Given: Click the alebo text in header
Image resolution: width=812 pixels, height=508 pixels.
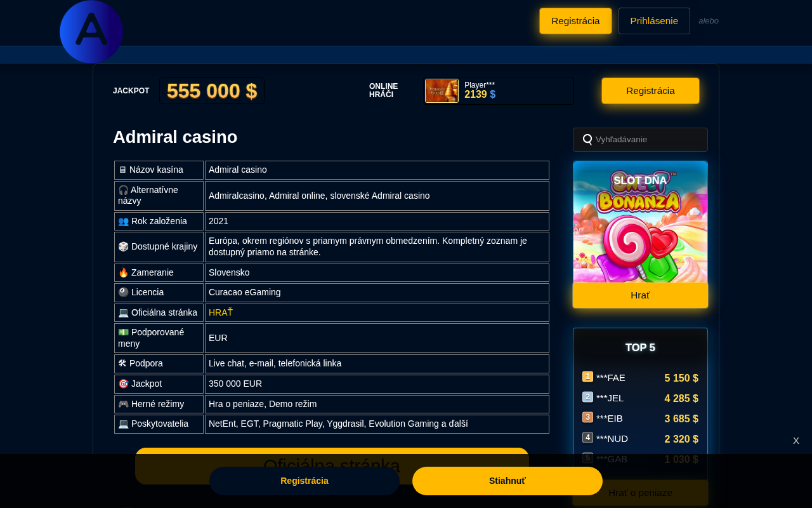Looking at the screenshot, I should [709, 21].
